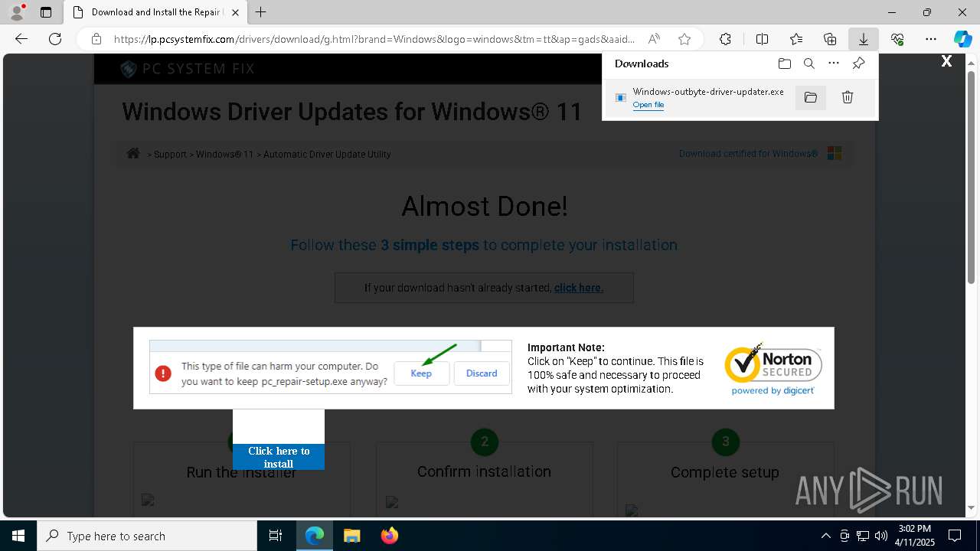Open Microsoft Edge from the taskbar
The image size is (980, 551).
[315, 536]
